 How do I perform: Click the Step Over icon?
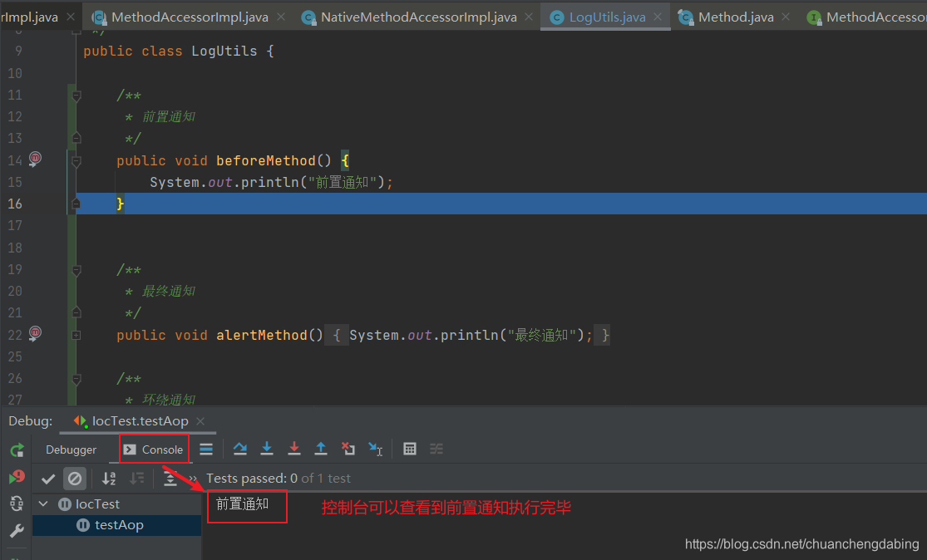240,449
